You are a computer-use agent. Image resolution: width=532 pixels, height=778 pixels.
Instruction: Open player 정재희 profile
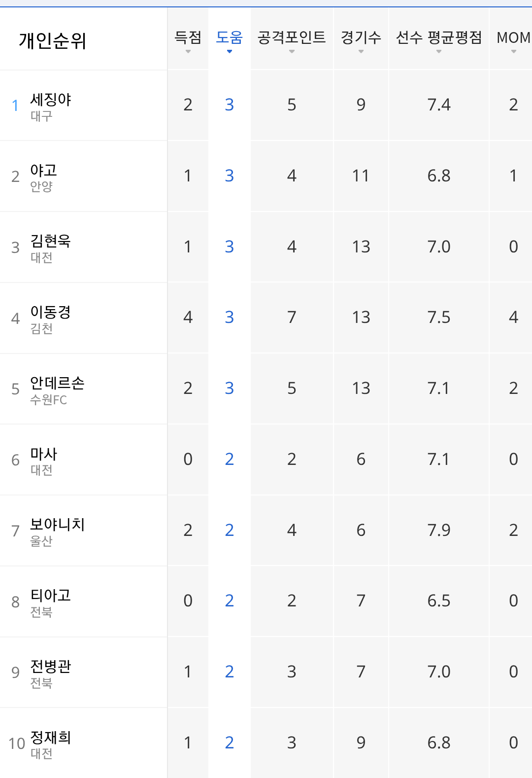[x=51, y=738]
